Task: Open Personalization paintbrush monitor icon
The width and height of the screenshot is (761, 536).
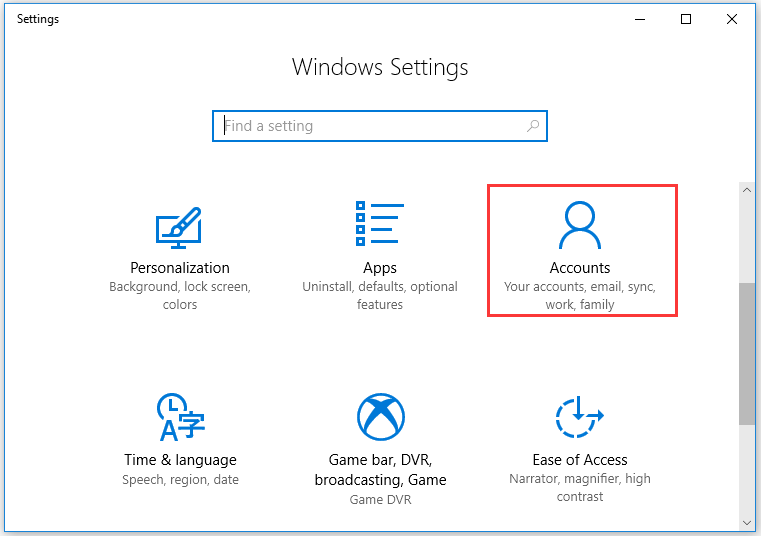Action: 179,228
